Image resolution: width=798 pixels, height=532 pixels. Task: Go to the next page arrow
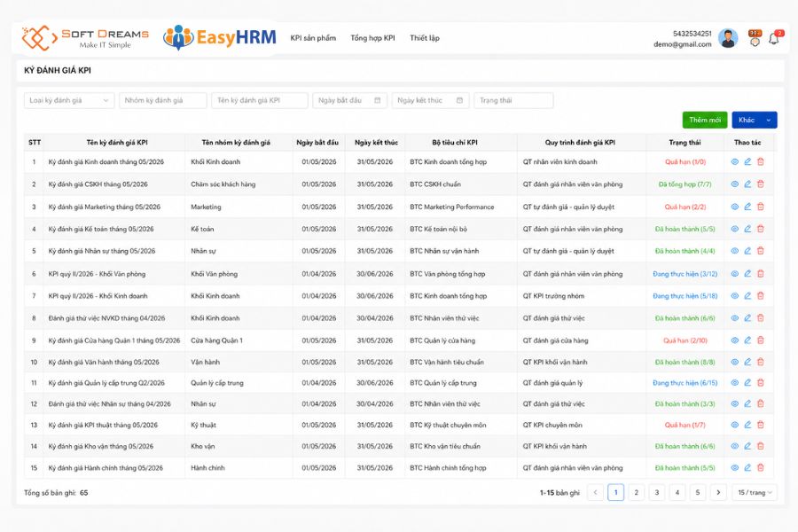(x=718, y=492)
